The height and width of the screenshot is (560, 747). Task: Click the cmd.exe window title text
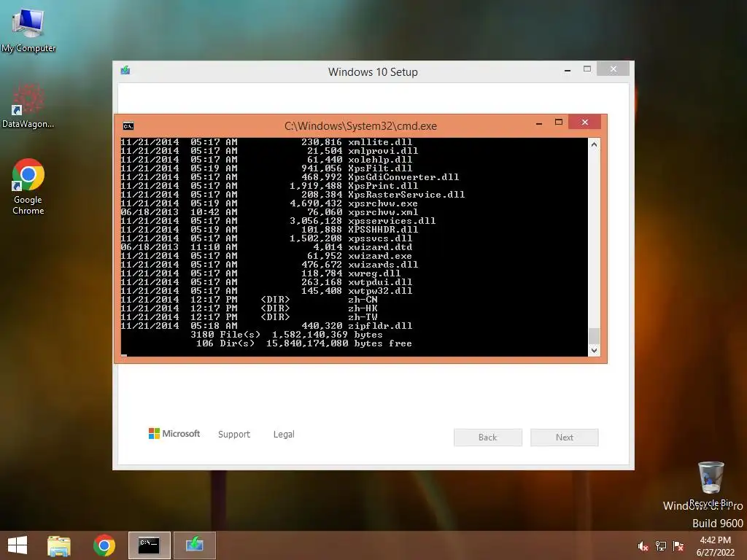[360, 126]
